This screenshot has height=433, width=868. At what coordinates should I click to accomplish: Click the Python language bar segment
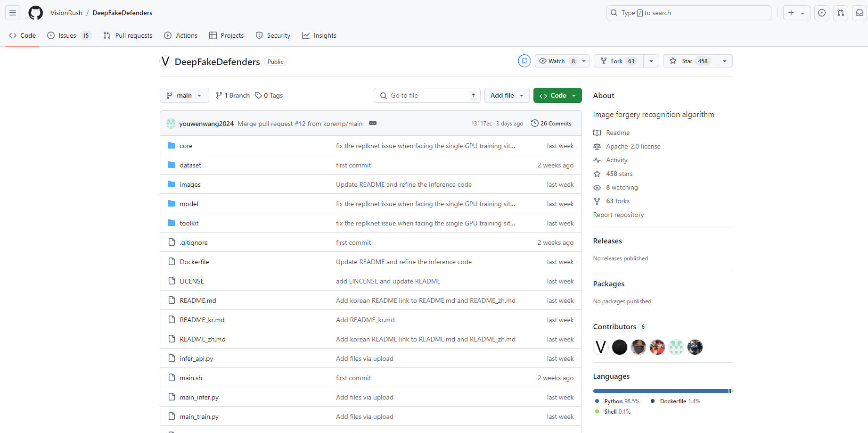(660, 391)
